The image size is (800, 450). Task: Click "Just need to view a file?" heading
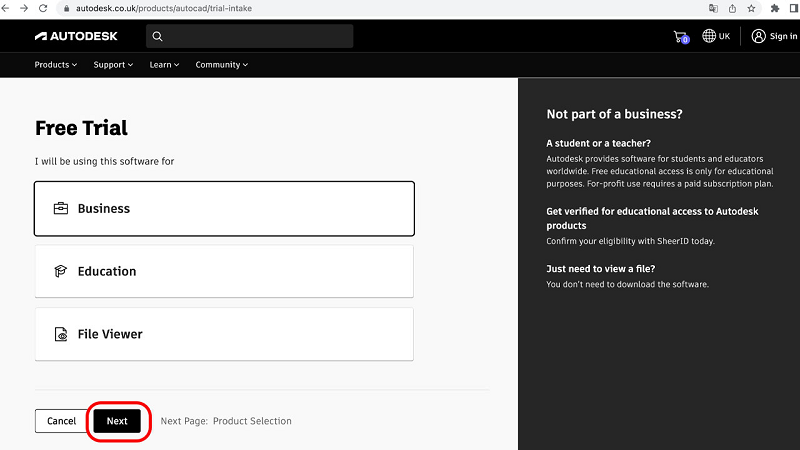(x=601, y=269)
